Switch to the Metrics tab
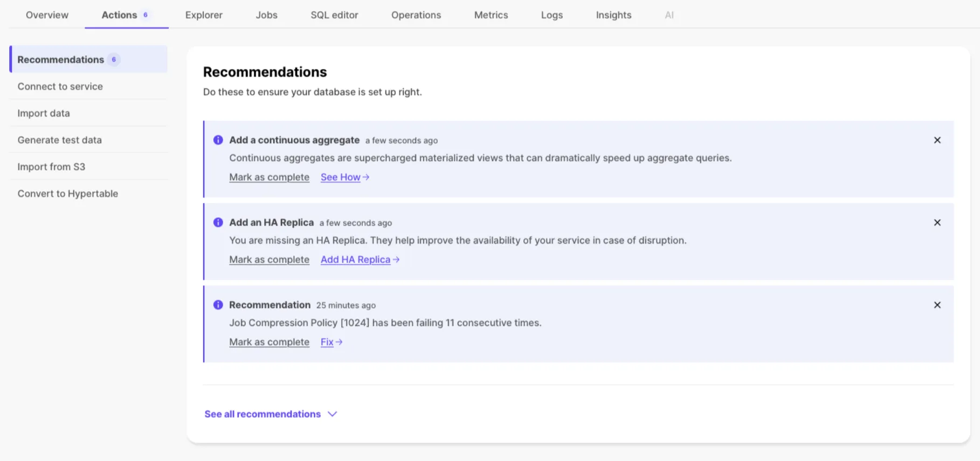 point(491,15)
